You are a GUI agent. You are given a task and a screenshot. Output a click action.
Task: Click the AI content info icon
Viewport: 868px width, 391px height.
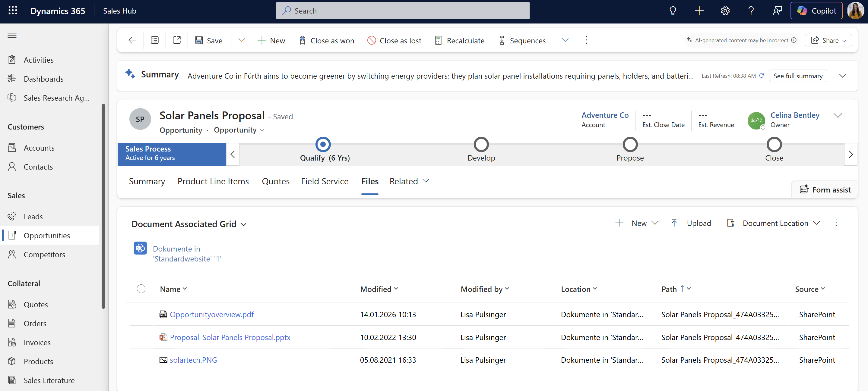794,40
